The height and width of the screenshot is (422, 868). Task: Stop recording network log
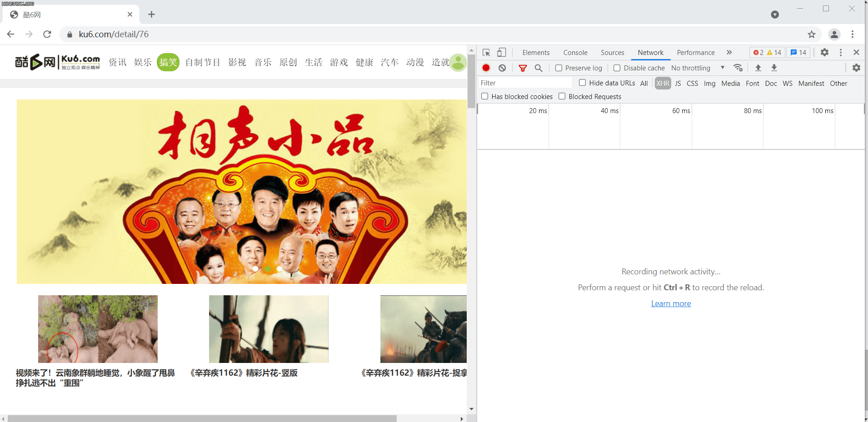tap(486, 68)
